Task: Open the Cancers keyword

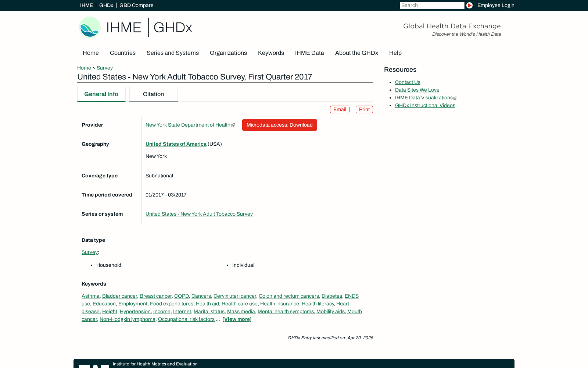Action: pyautogui.click(x=201, y=296)
